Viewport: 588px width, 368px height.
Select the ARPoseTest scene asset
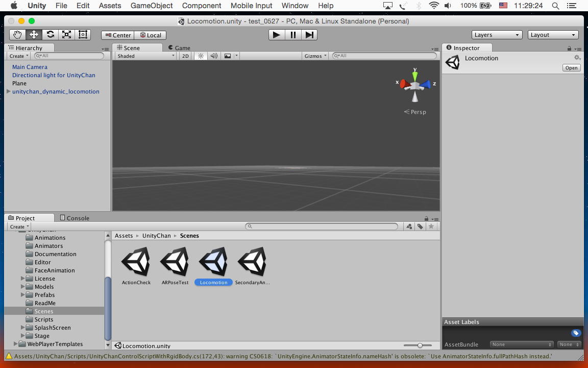coord(175,266)
